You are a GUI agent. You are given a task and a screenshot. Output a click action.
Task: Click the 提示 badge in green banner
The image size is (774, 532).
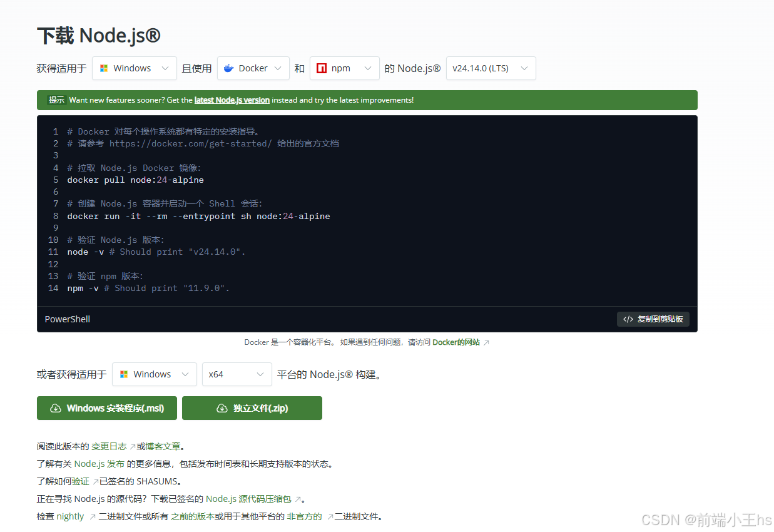pos(57,100)
